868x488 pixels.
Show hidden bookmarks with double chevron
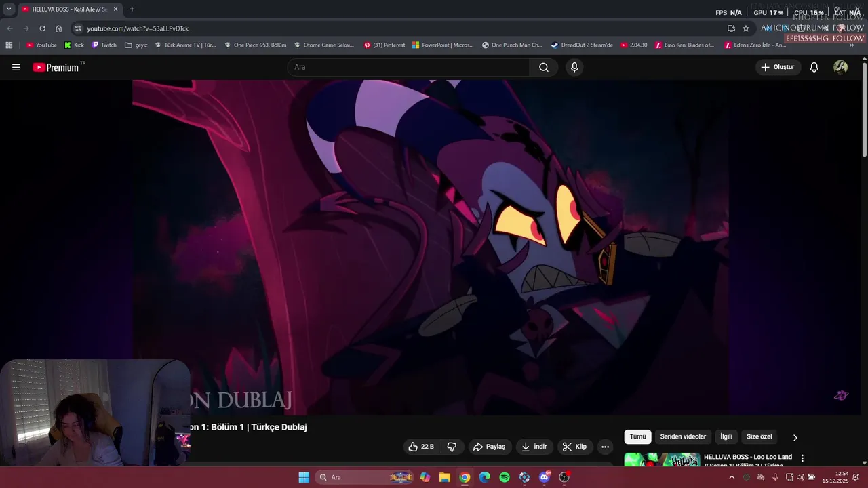[852, 45]
